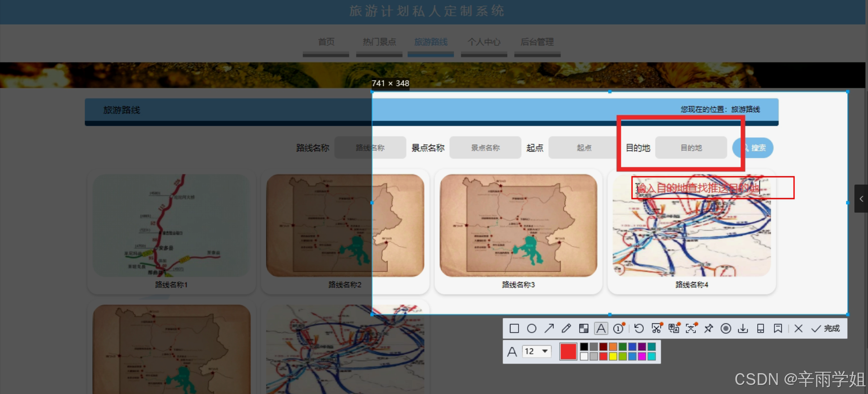The width and height of the screenshot is (868, 394).
Task: Choose the arrow annotation tool
Action: tap(549, 328)
